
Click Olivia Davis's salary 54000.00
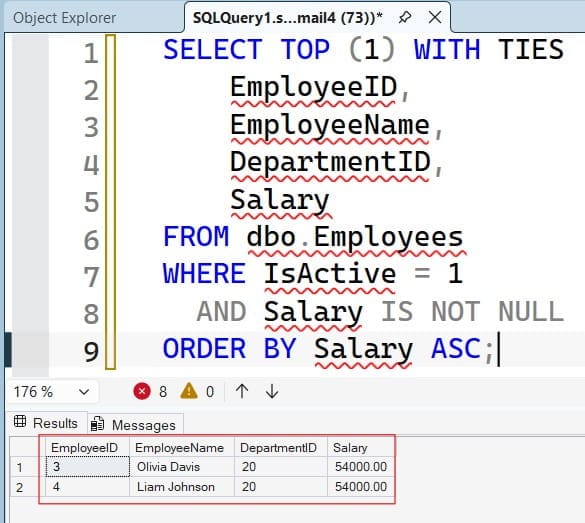click(x=361, y=467)
